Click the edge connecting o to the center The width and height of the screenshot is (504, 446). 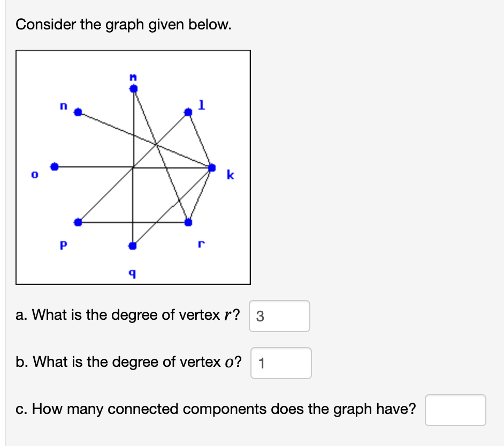[x=91, y=166]
